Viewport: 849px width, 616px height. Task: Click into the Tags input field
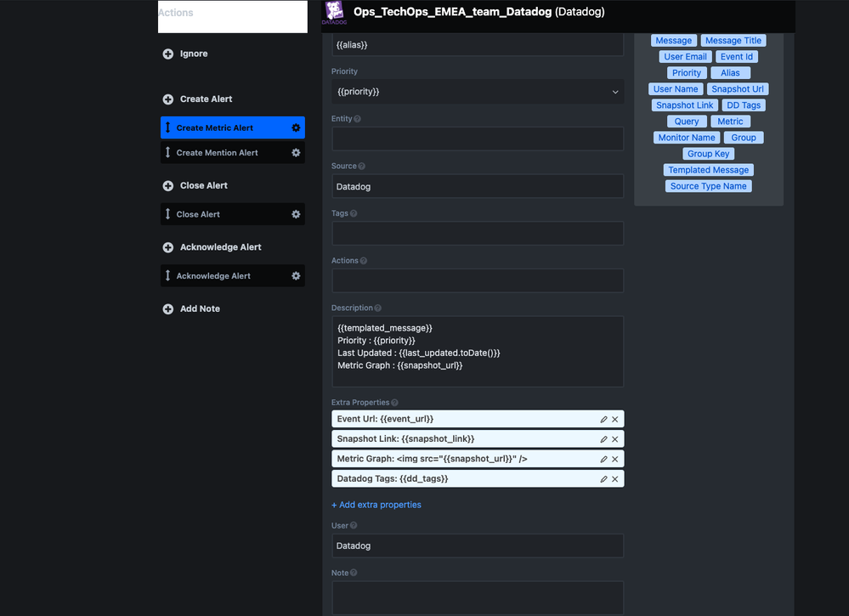[x=478, y=234]
